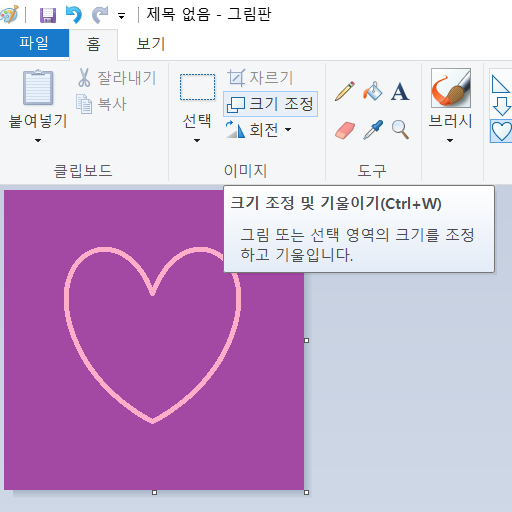The height and width of the screenshot is (512, 512).
Task: Click the 복사 copy button
Action: pyautogui.click(x=101, y=104)
